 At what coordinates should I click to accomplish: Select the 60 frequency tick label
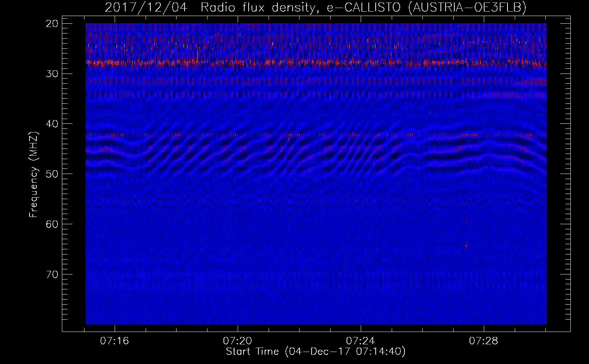52,224
